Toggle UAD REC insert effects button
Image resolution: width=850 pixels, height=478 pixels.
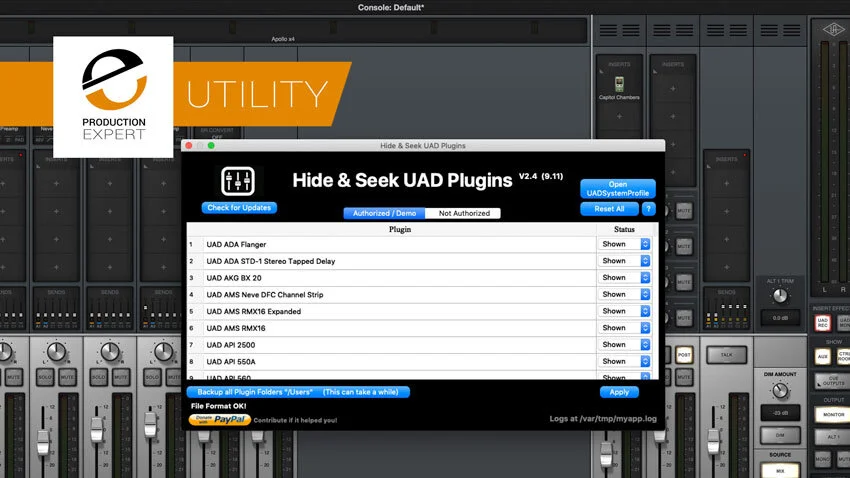823,324
